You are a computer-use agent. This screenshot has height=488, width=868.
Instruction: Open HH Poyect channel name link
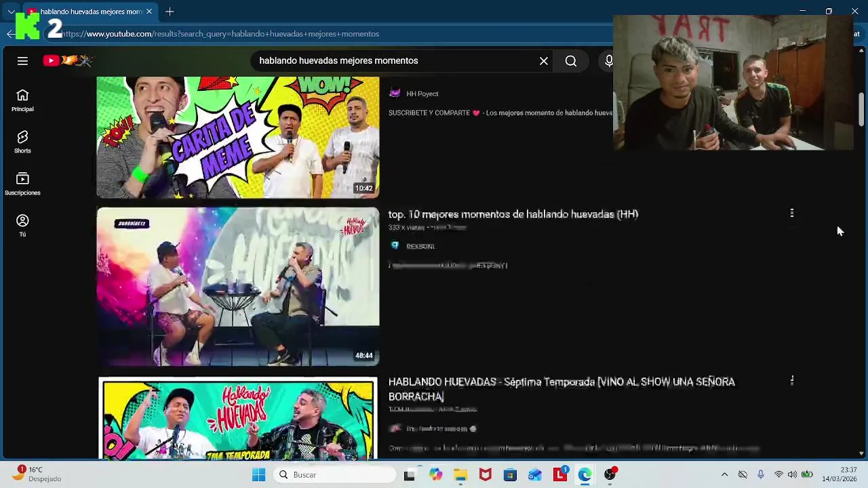tap(422, 94)
